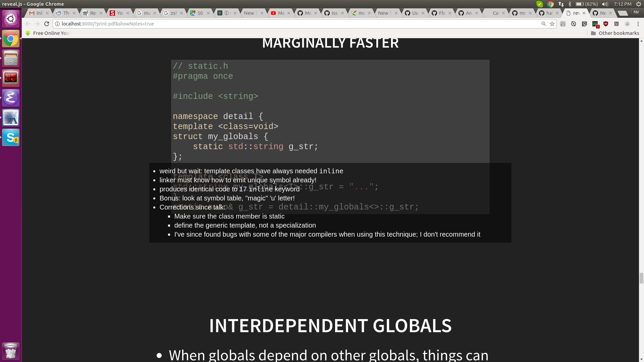Switch to the Gmail inbox tab
This screenshot has height=362, width=644.
pyautogui.click(x=36, y=13)
